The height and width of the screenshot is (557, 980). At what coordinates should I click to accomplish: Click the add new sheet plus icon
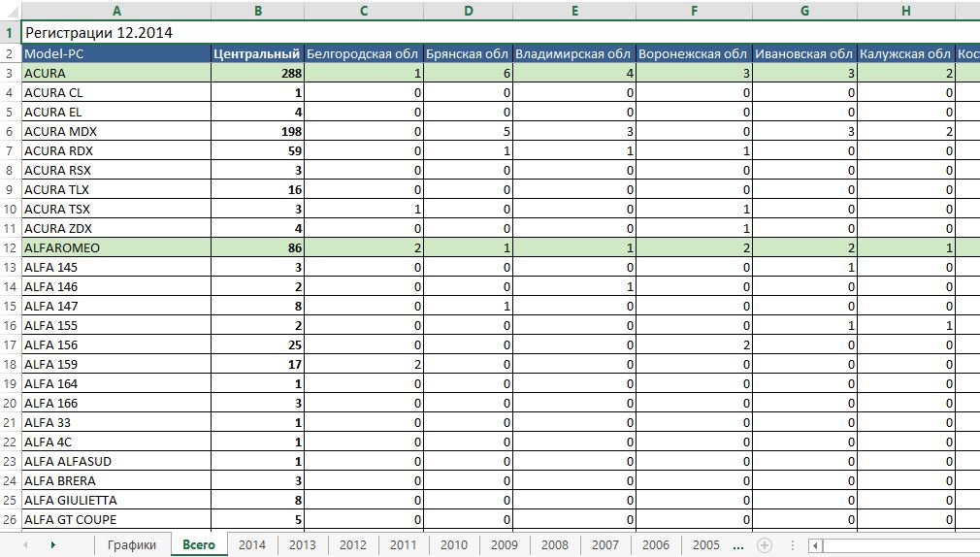click(x=765, y=545)
